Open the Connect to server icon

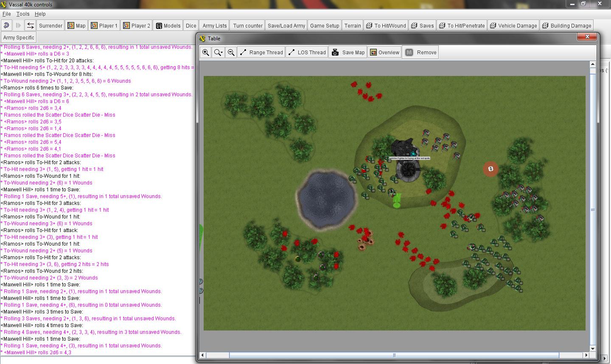[30, 25]
